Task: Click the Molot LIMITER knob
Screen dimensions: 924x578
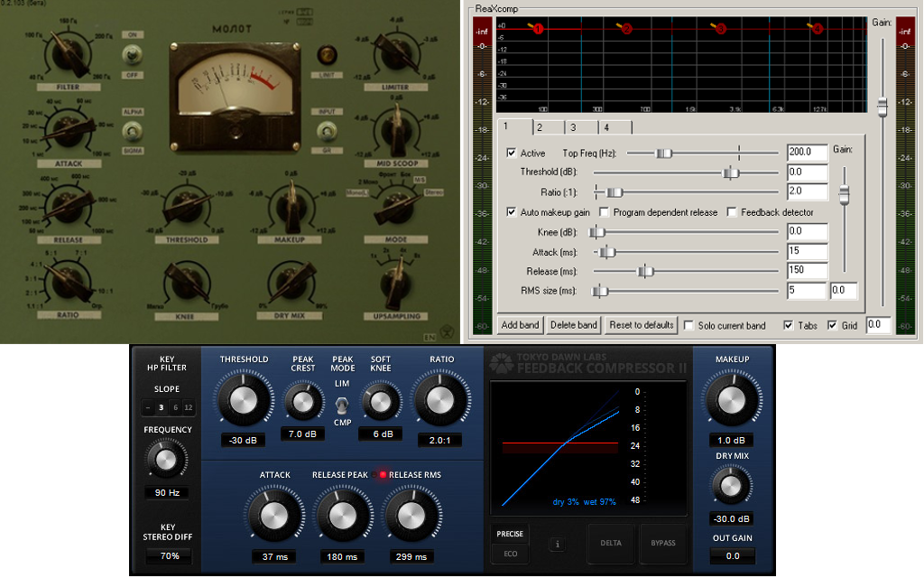Action: tap(396, 54)
